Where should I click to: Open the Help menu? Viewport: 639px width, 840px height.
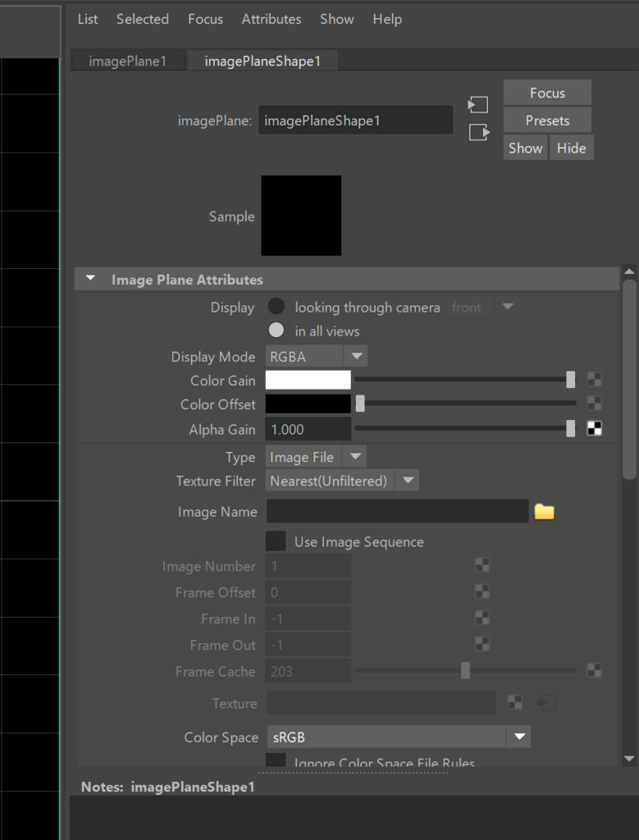click(x=387, y=20)
